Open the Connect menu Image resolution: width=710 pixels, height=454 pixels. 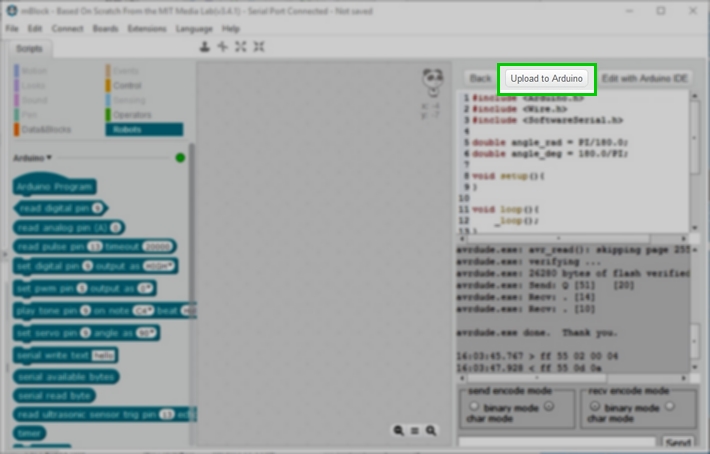pyautogui.click(x=67, y=29)
